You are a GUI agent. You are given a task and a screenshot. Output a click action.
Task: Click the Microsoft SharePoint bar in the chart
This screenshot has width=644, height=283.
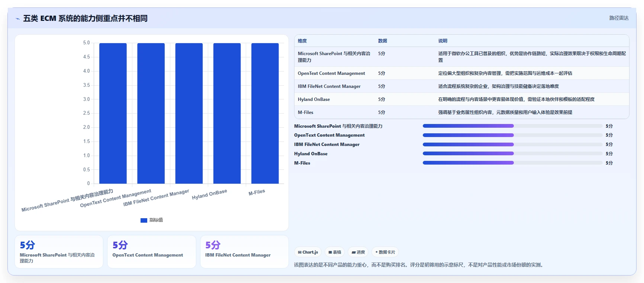click(x=113, y=113)
